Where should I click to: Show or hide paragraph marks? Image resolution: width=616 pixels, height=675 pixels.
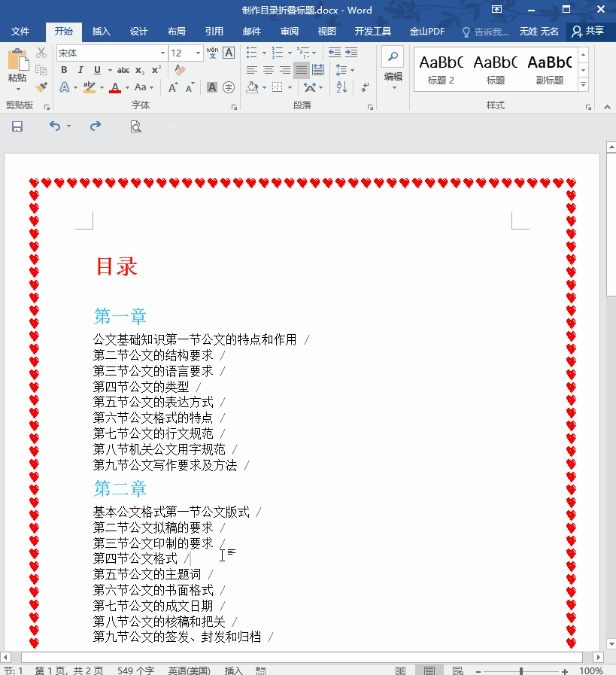(x=365, y=88)
